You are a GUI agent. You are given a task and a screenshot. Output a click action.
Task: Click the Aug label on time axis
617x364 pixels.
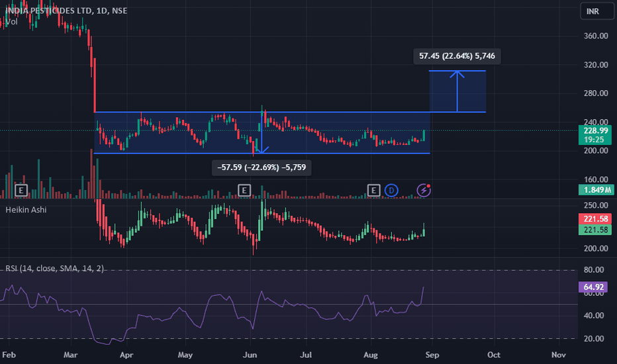pos(371,355)
